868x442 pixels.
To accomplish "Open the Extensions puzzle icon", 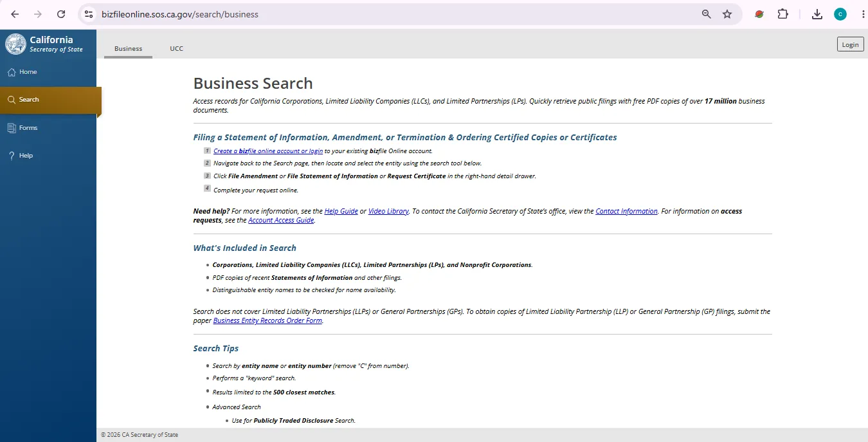I will point(782,14).
